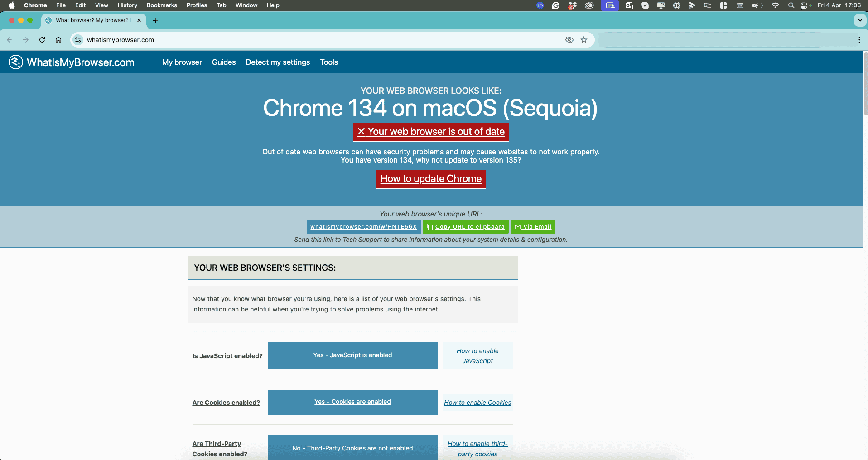The height and width of the screenshot is (460, 868).
Task: Expand the tab search dropdown arrow
Action: 859,20
